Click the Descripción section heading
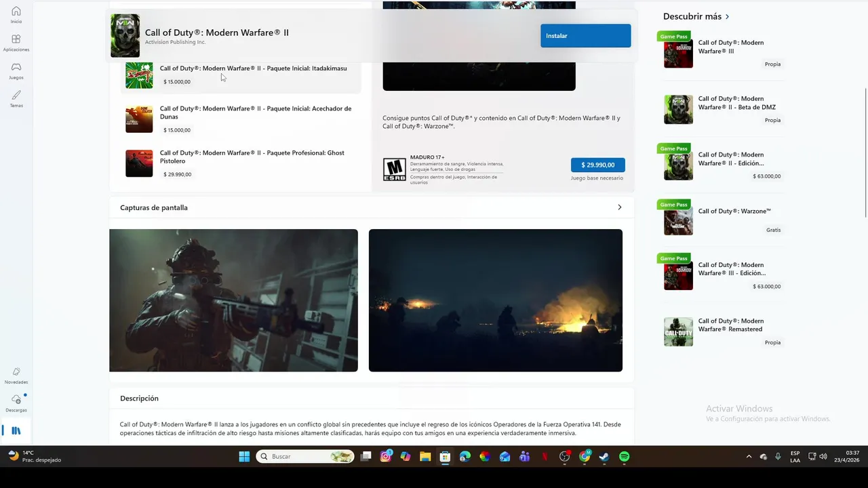 pos(139,399)
